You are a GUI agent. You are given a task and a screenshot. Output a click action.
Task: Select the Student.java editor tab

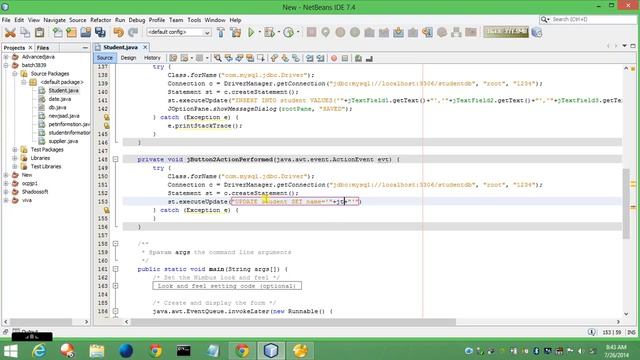tap(120, 47)
